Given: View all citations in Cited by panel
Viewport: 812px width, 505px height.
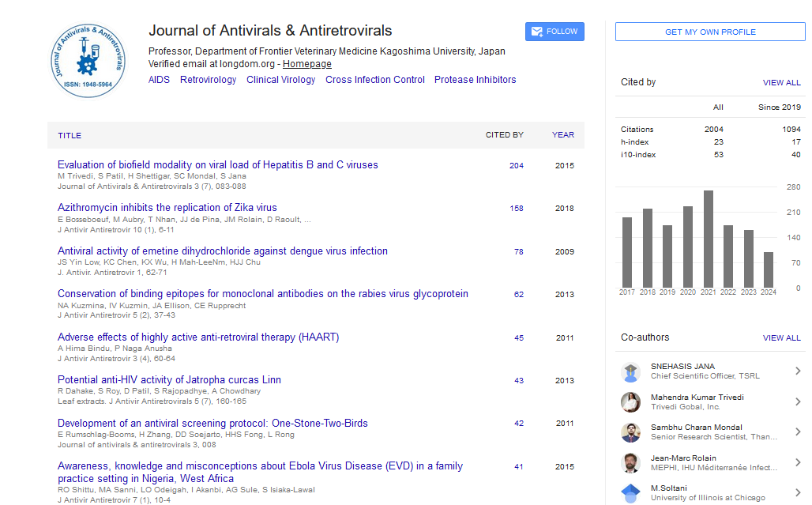Looking at the screenshot, I should click(781, 82).
